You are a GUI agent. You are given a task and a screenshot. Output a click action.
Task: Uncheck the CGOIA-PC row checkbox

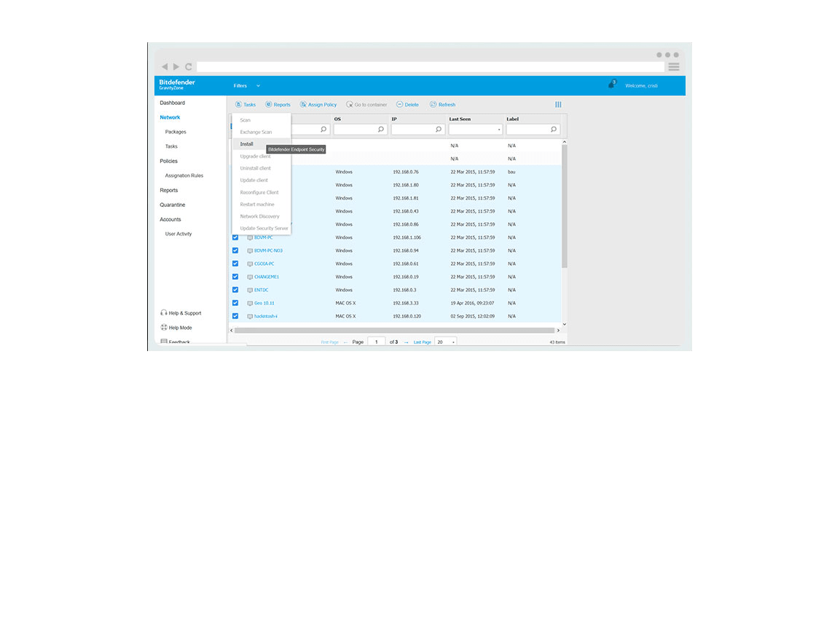(235, 264)
